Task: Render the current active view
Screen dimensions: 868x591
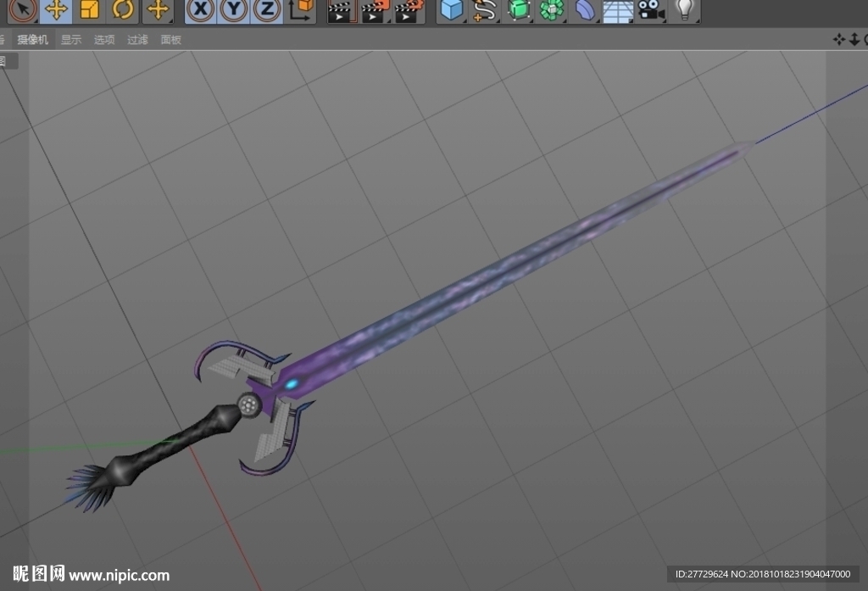Action: (x=341, y=10)
